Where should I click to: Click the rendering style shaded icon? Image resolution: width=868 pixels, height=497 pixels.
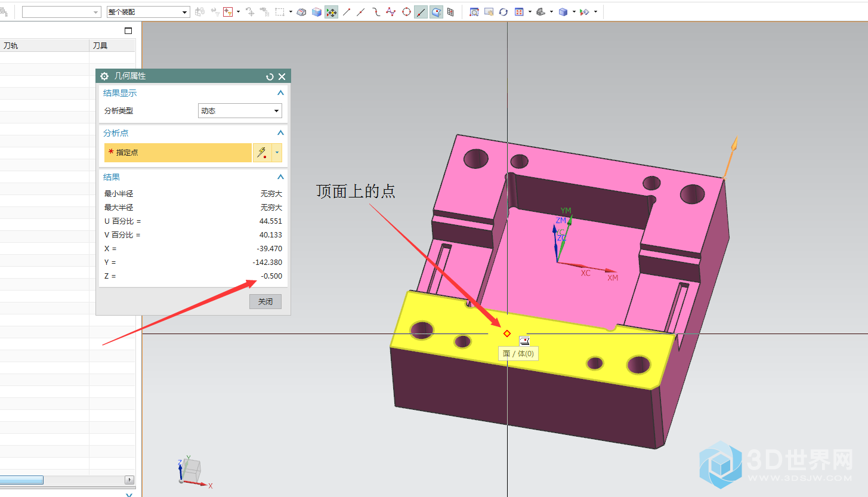pyautogui.click(x=540, y=12)
